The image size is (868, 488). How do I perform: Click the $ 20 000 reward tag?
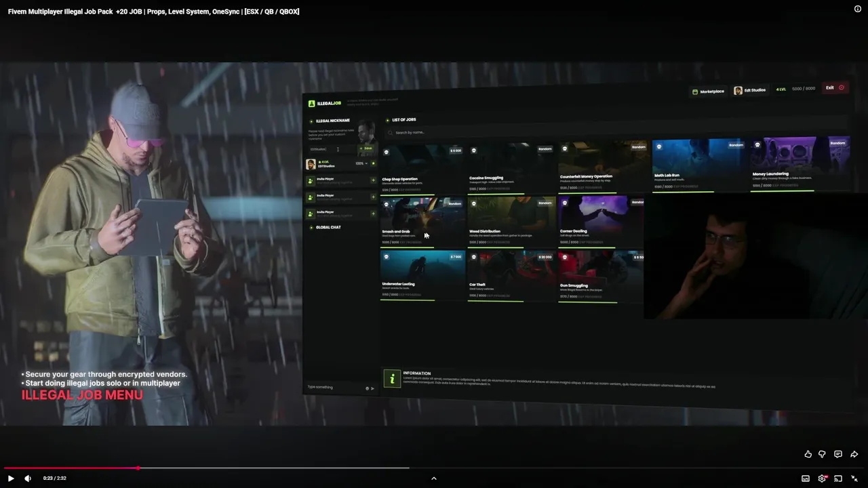pyautogui.click(x=545, y=258)
